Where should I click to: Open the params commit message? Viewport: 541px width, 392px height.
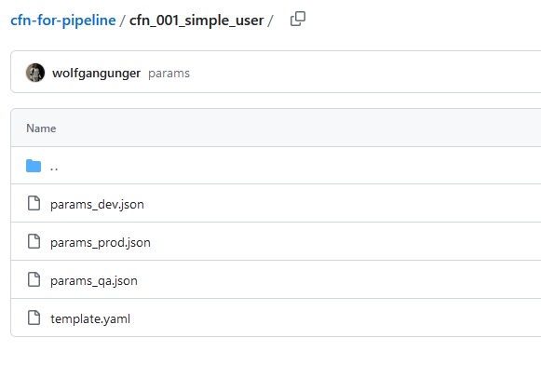coord(169,74)
